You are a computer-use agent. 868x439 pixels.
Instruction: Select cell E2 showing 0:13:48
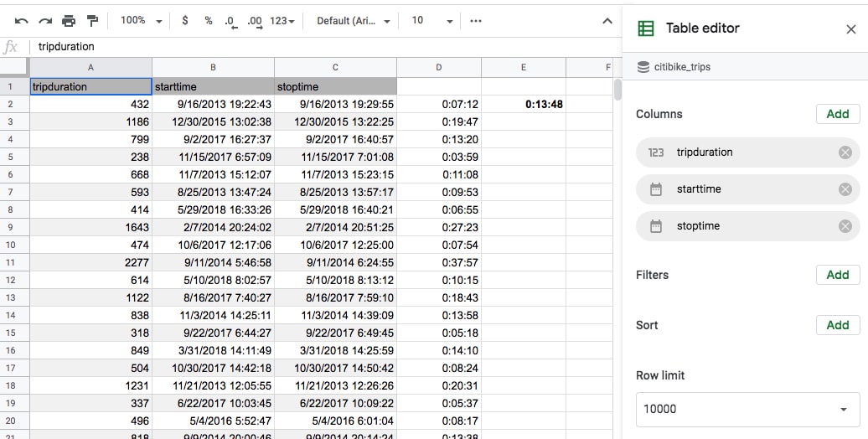[x=523, y=104]
